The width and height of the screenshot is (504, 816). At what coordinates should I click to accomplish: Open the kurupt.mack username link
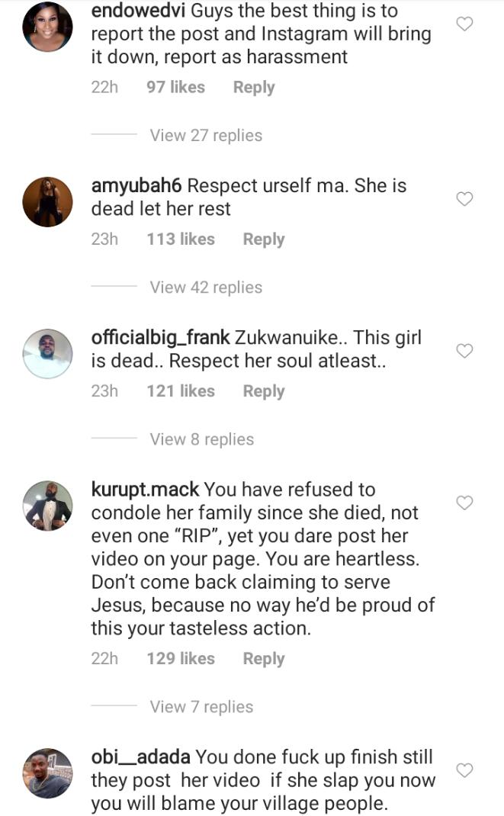[145, 490]
